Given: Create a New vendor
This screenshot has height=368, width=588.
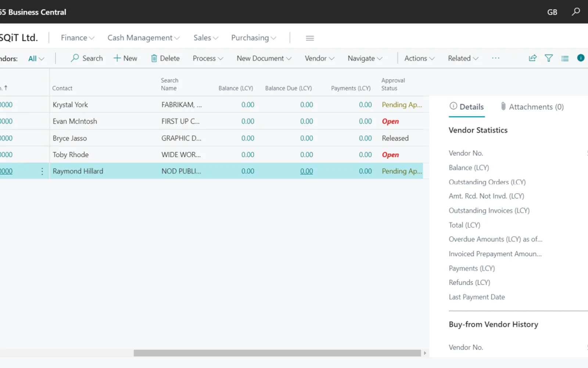Looking at the screenshot, I should click(x=125, y=58).
